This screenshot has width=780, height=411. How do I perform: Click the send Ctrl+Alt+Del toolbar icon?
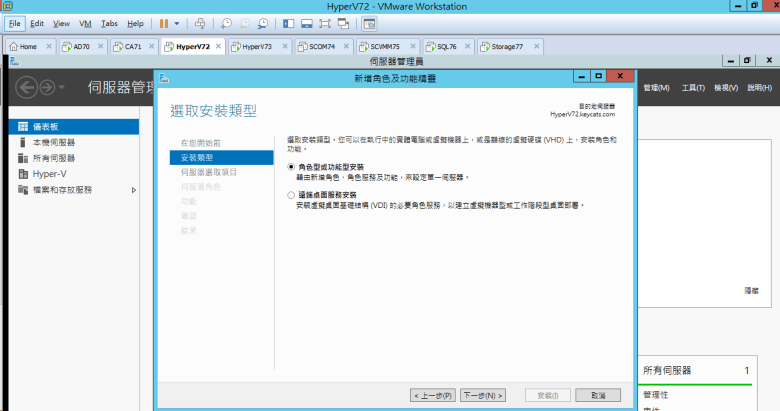(x=200, y=23)
